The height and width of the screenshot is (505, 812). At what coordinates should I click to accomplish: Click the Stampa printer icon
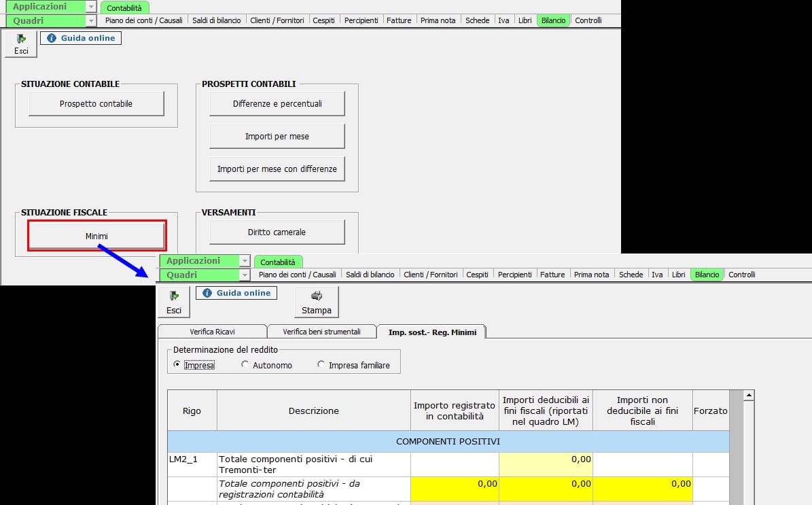click(x=317, y=296)
